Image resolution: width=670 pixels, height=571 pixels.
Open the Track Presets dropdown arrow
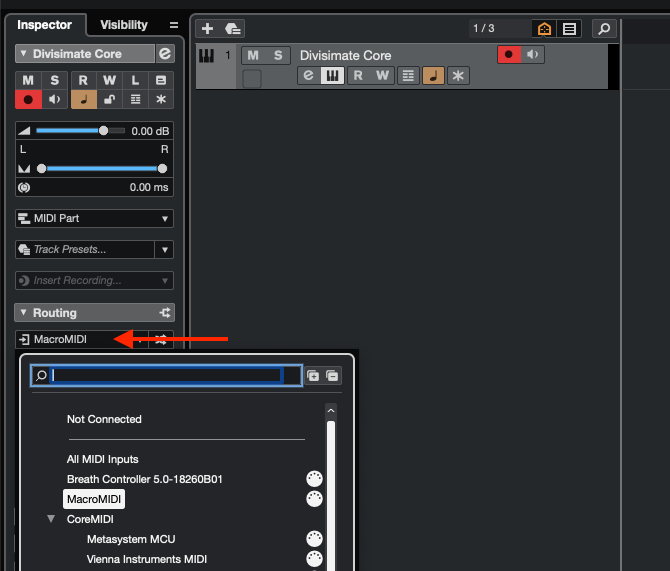[x=164, y=249]
